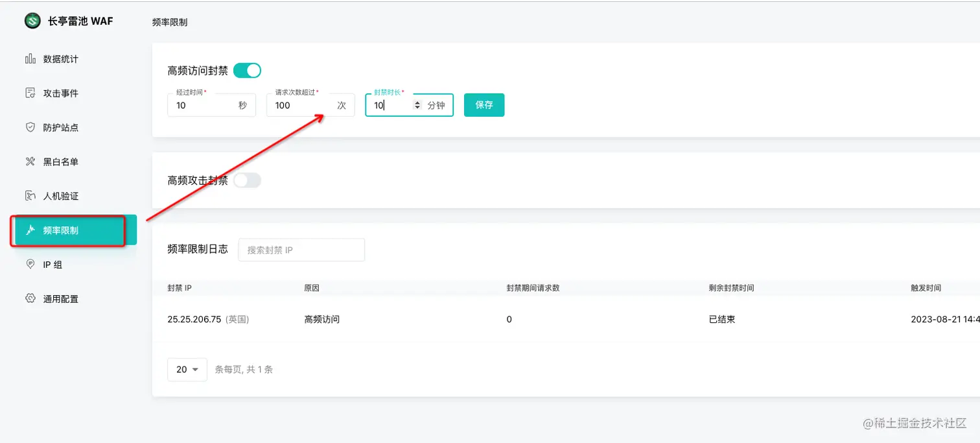980x443 pixels.
Task: Click the 攻击事件 sidebar icon
Action: 30,93
